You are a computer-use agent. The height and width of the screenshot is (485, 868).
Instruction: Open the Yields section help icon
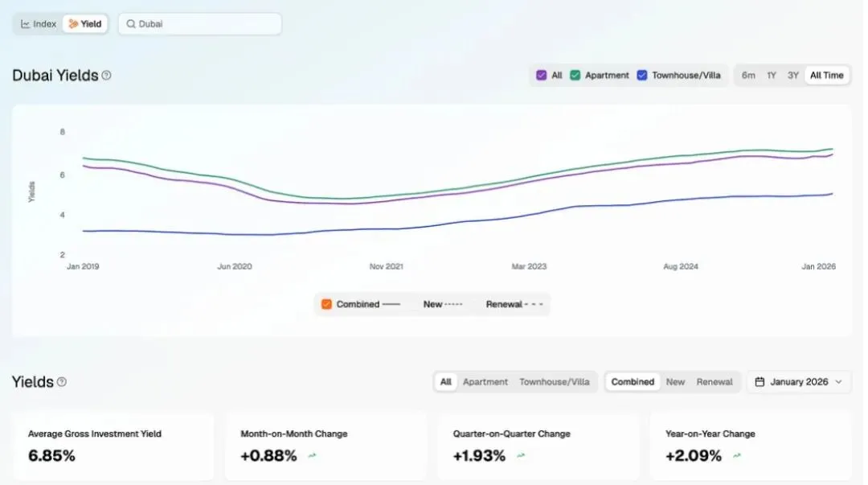(61, 382)
